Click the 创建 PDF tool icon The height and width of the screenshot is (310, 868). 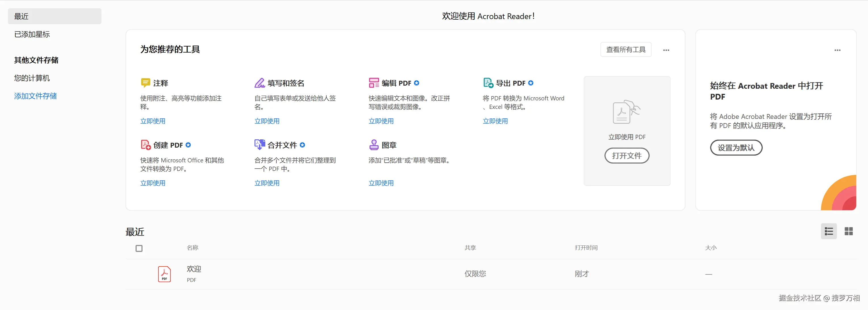coord(145,145)
